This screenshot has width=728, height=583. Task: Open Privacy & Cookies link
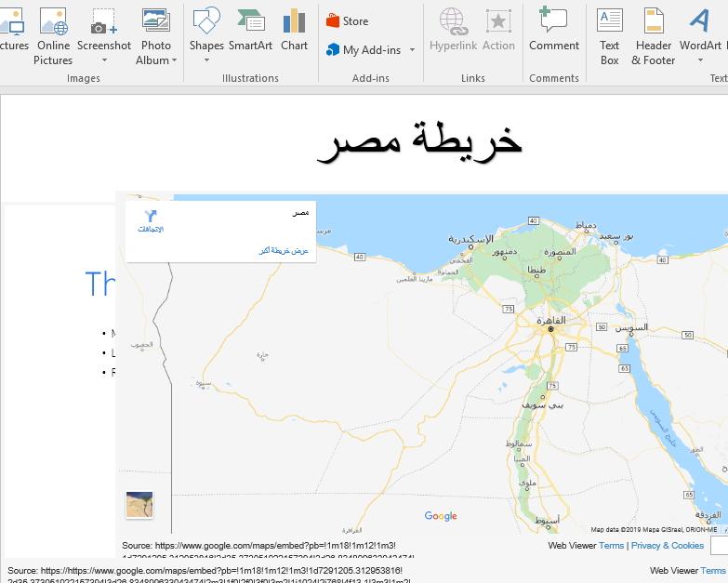(668, 546)
